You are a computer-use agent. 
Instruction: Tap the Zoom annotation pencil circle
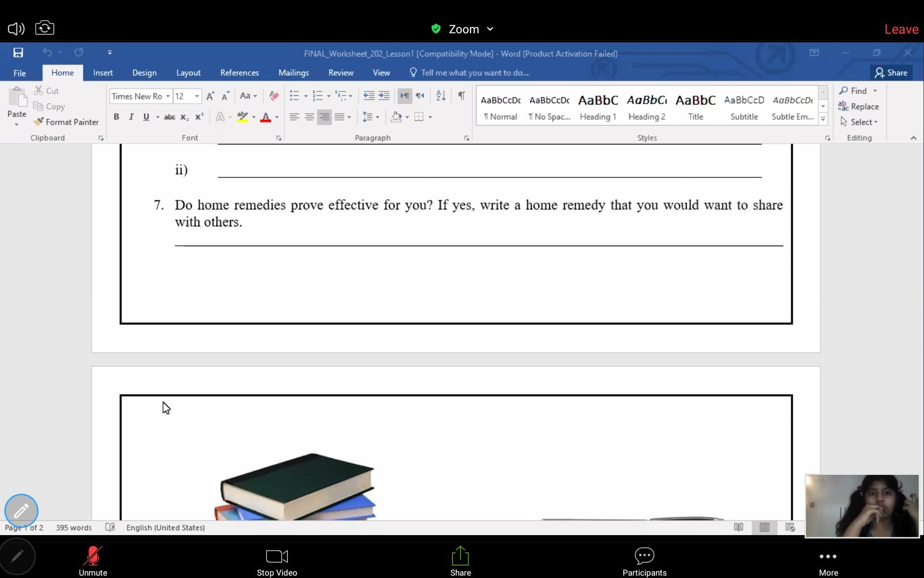[x=21, y=511]
